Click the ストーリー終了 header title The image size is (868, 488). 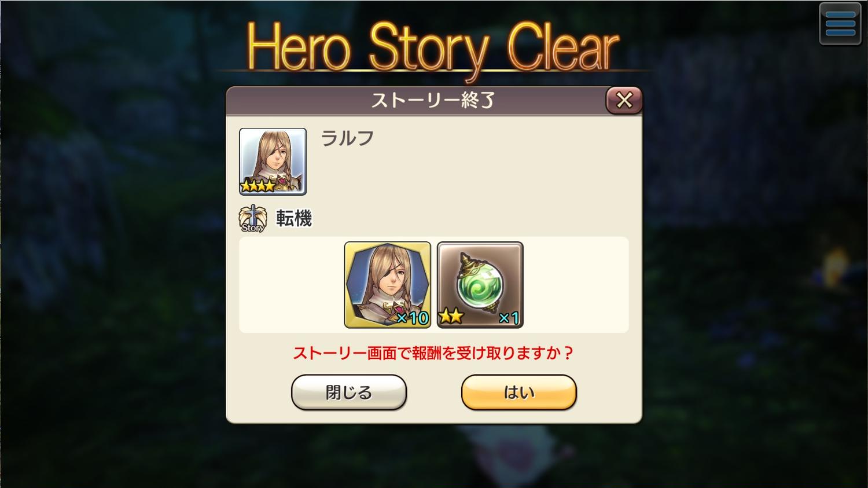[433, 101]
